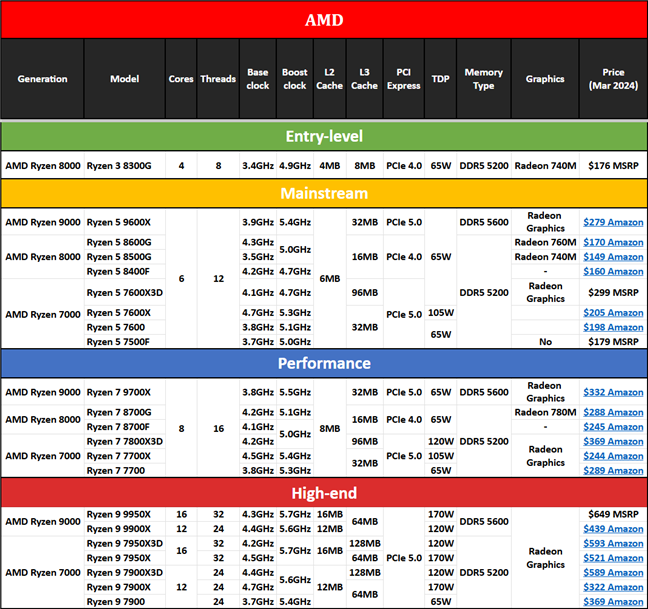Click the Ryzen 7 8700G model cell
The image size is (648, 609).
124,412
